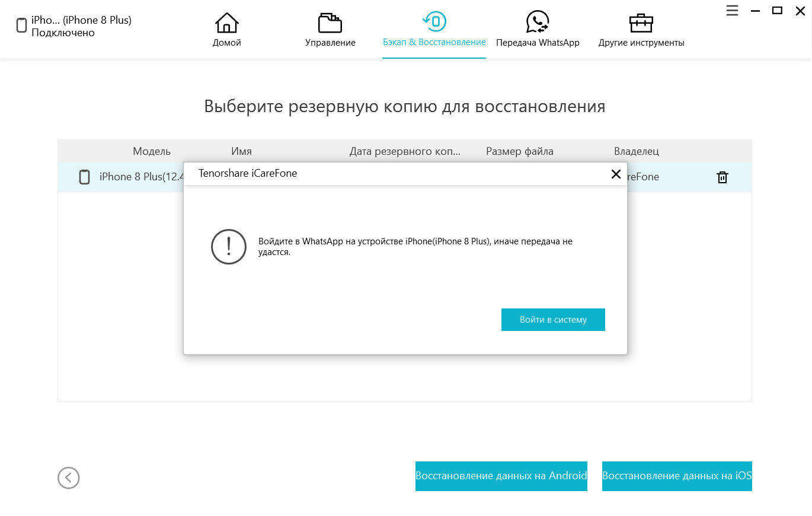
Task: Click the Имя column header
Action: coord(241,151)
